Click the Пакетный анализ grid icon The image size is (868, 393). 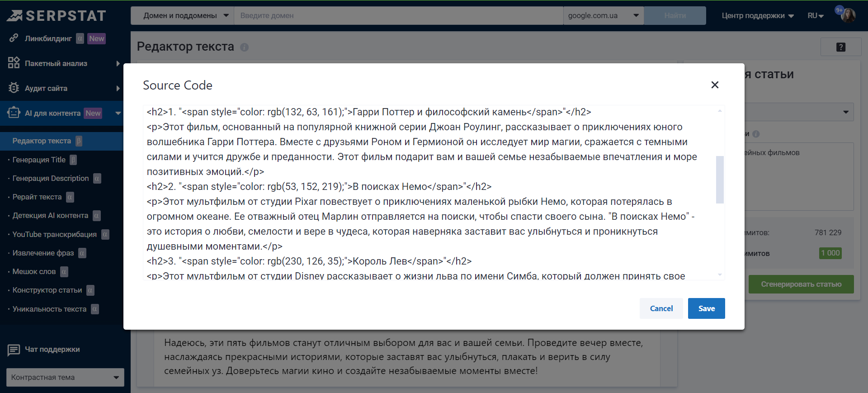coord(14,63)
